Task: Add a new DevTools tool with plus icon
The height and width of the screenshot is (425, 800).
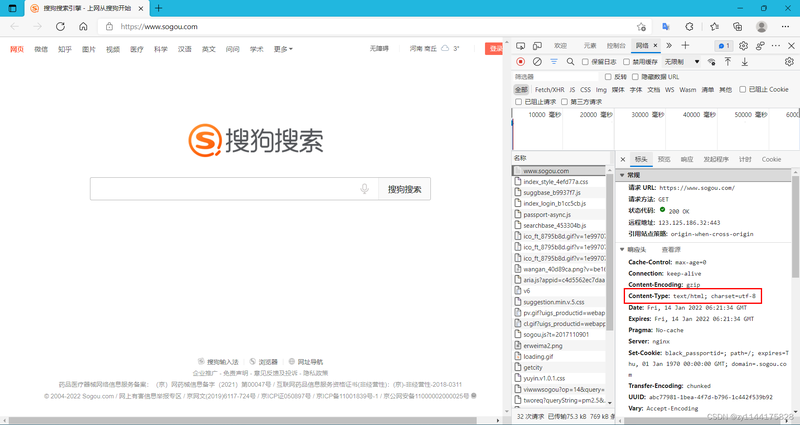Action: 685,46
